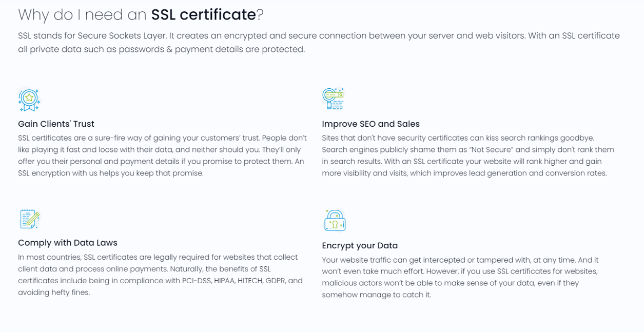Click the paragraph about intercepted website traffic
The height and width of the screenshot is (332, 644).
coord(460,278)
